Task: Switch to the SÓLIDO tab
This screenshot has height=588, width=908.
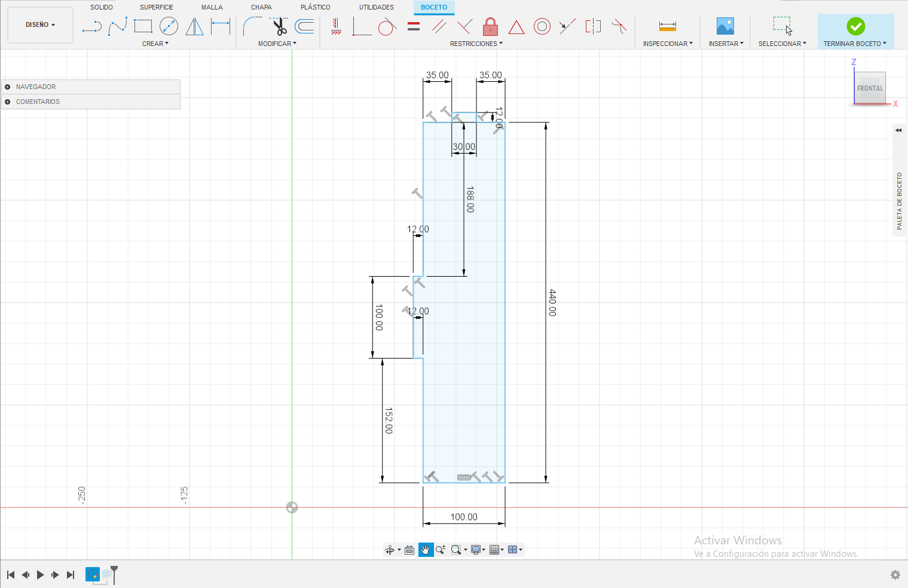Action: click(102, 7)
